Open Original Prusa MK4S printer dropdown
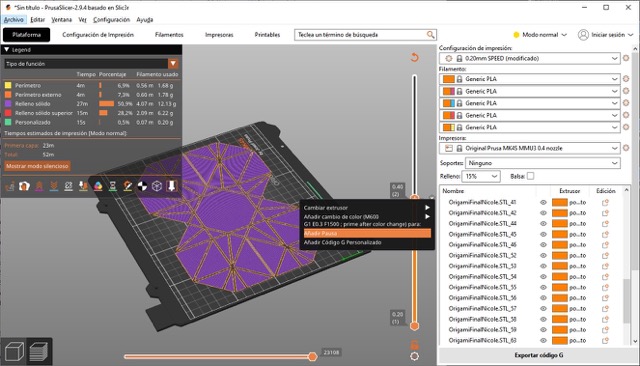This screenshot has width=640, height=366. tap(530, 148)
